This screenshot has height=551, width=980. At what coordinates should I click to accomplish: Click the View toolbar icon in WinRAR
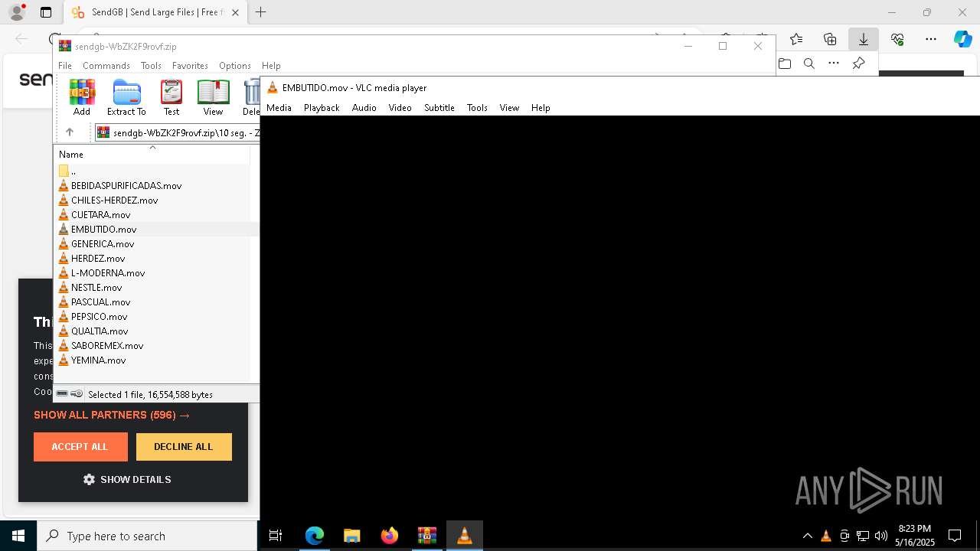coord(213,97)
